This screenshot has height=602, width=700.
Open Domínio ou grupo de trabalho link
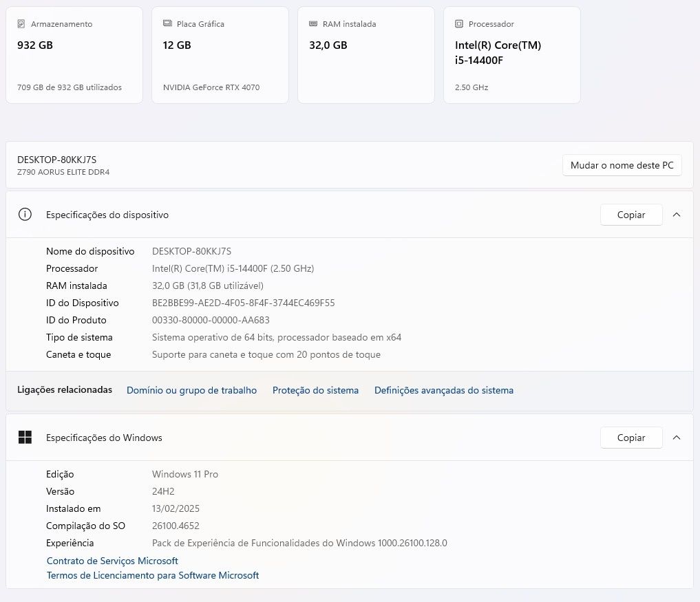point(191,390)
